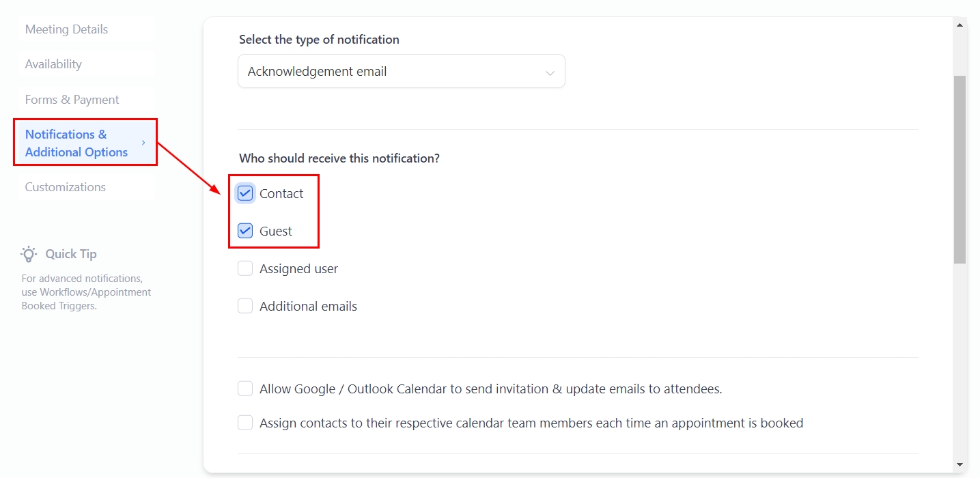Screen dimensions: 980x478
Task: Enable assigning contacts to calendar team members
Action: (245, 423)
